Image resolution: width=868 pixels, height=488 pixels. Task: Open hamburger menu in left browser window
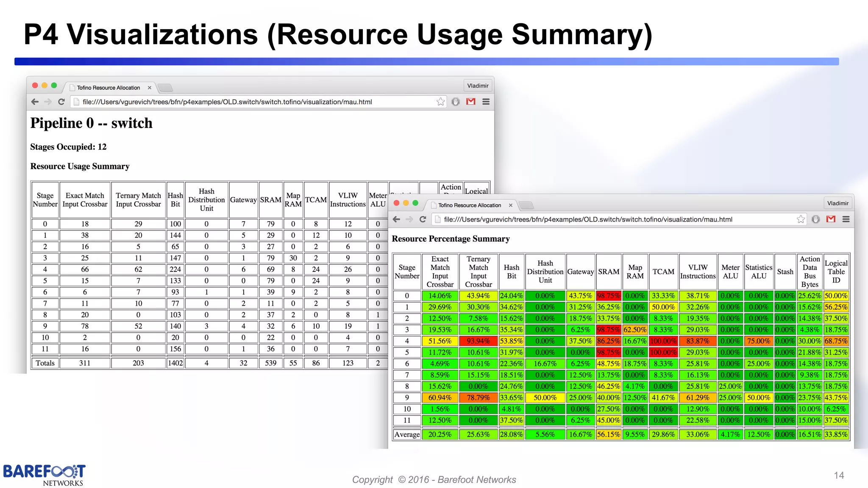pos(486,102)
